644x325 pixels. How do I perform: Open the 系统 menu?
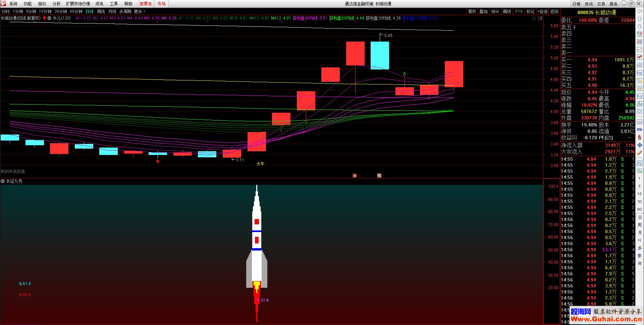pos(13,4)
